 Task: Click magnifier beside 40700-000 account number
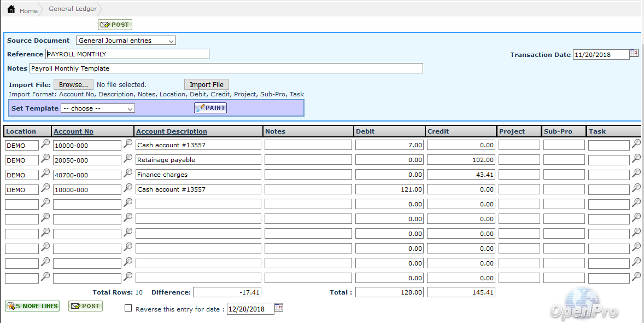point(128,174)
